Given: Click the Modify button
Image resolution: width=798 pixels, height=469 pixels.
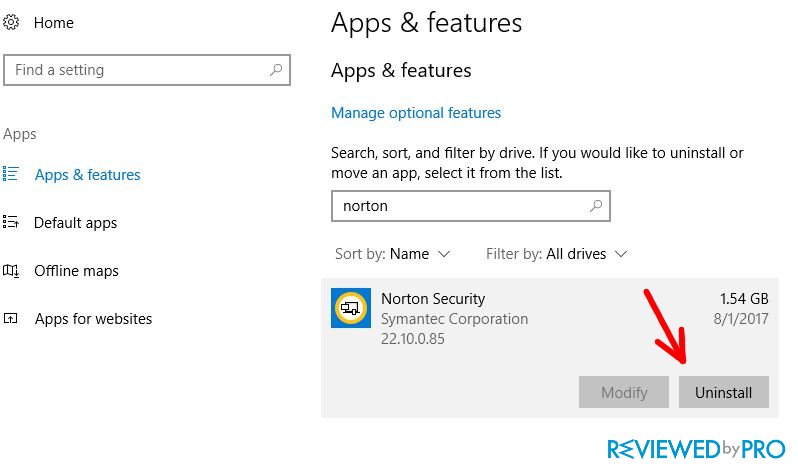Looking at the screenshot, I should (x=623, y=392).
